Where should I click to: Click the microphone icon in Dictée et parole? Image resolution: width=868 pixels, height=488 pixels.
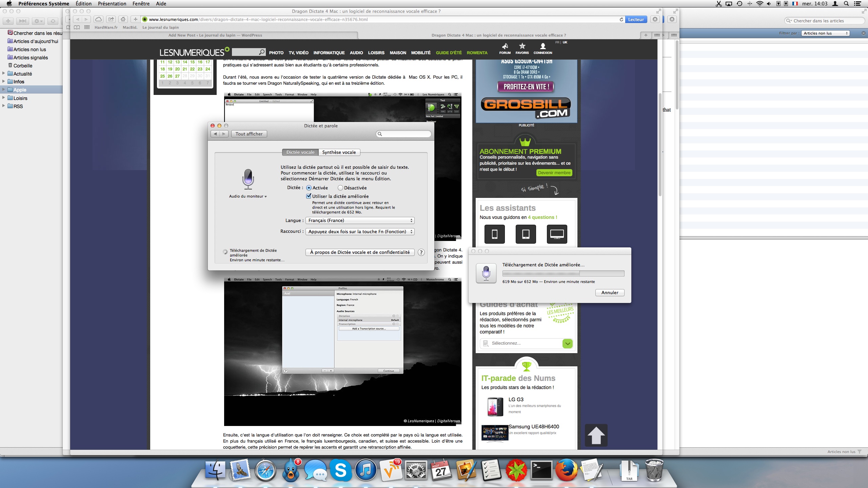click(248, 179)
